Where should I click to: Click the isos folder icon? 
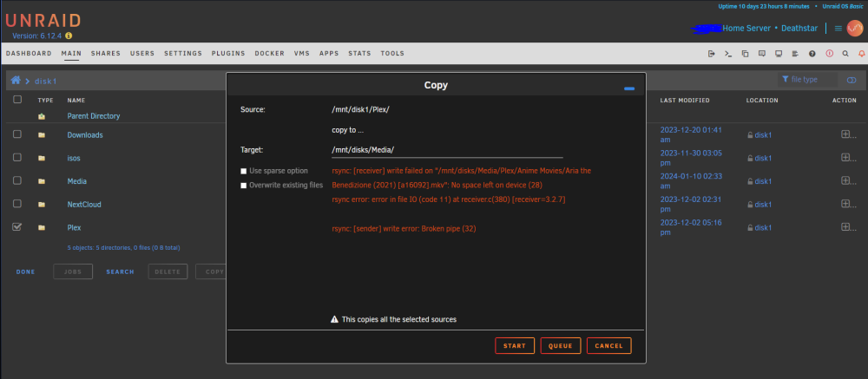(42, 158)
